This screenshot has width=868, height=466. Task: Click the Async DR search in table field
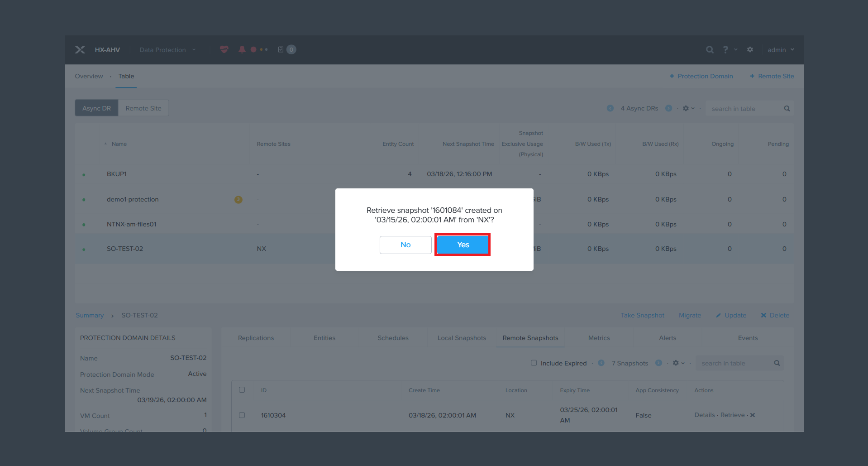[744, 109]
